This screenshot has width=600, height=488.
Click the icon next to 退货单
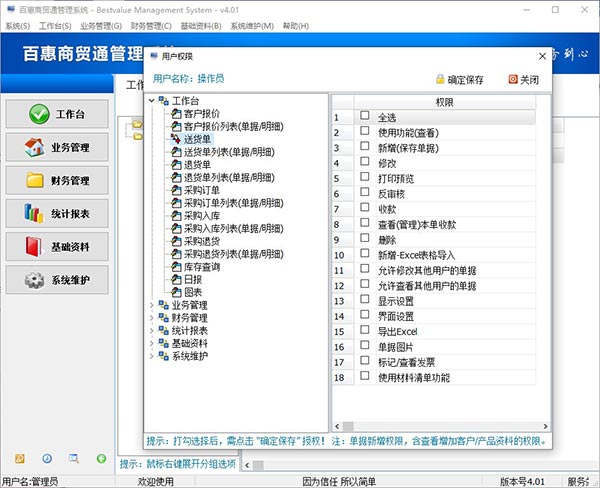click(x=176, y=165)
